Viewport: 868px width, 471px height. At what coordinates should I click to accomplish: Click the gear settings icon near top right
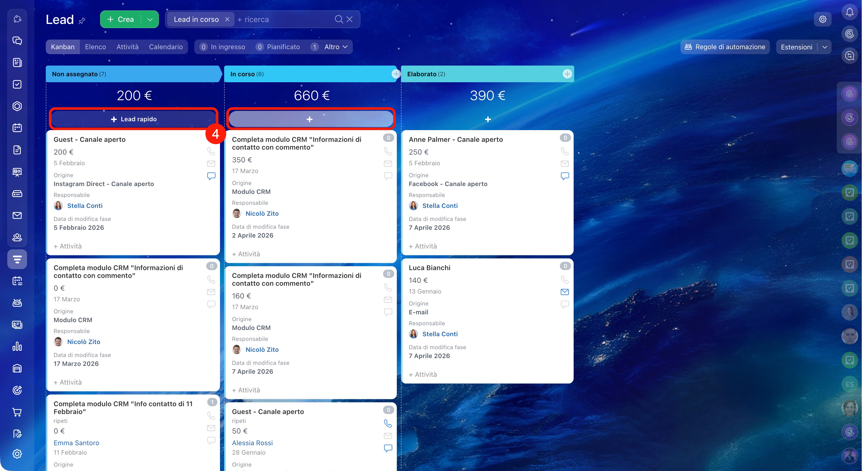(822, 20)
